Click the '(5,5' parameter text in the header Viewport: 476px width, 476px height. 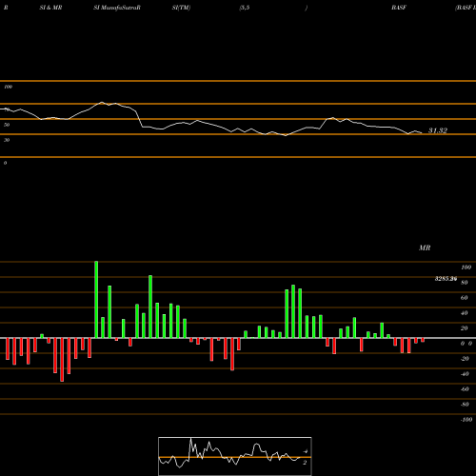pos(245,8)
